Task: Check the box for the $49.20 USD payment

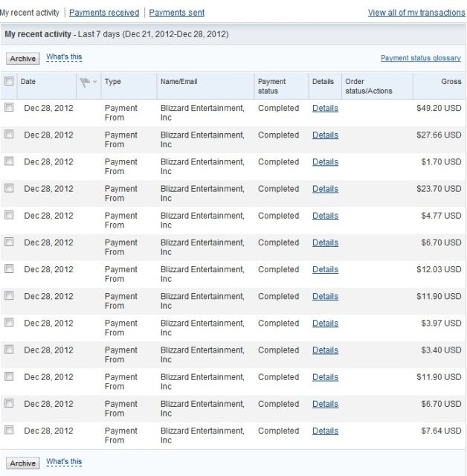Action: (9, 108)
